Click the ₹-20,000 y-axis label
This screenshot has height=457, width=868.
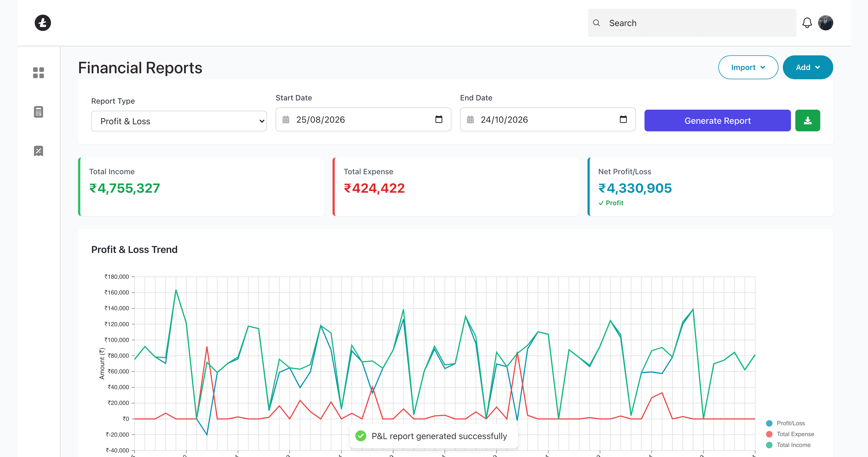click(x=117, y=434)
